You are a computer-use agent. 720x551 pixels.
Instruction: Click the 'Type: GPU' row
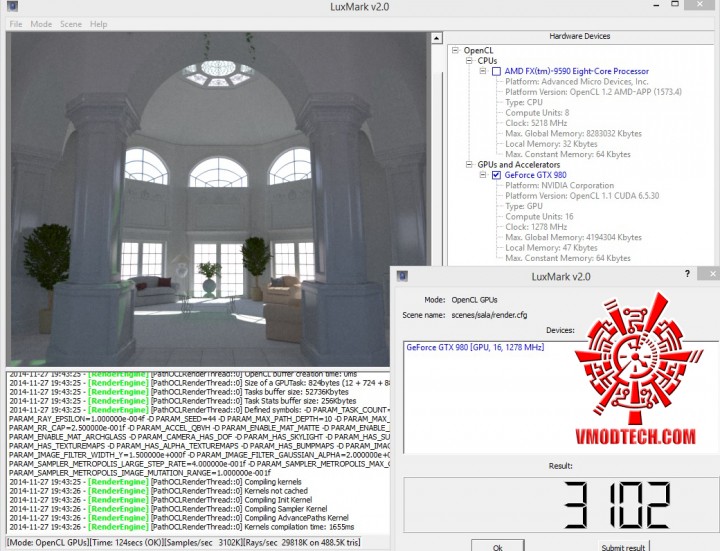coord(523,206)
